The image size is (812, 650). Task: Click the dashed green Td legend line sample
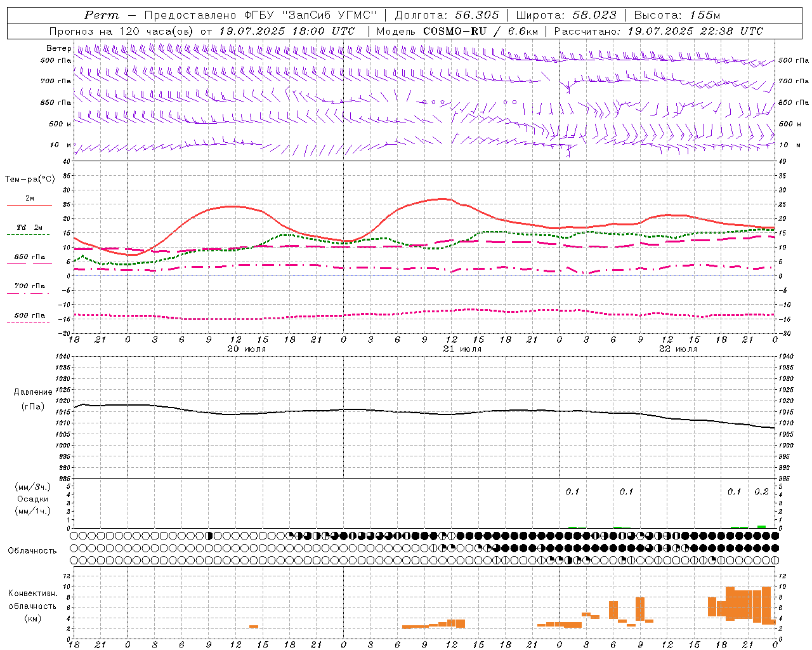pos(28,235)
